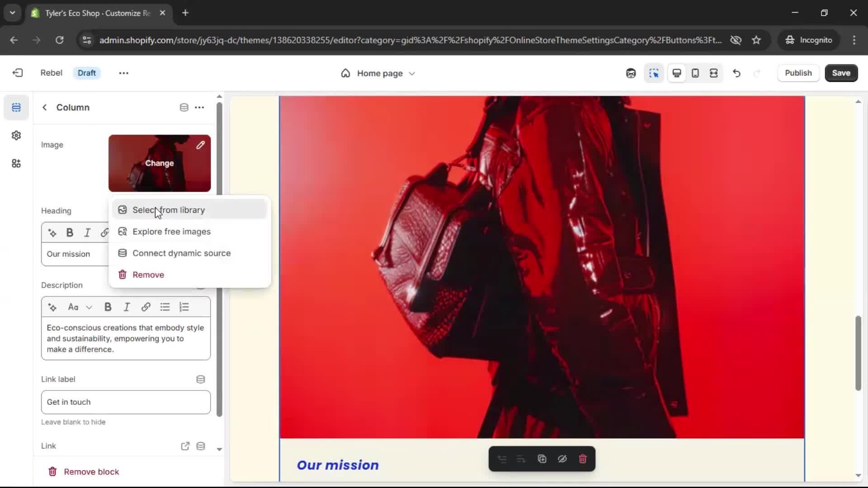The image size is (868, 488).
Task: Click the dynamic source icon beside Link label
Action: pyautogui.click(x=200, y=379)
